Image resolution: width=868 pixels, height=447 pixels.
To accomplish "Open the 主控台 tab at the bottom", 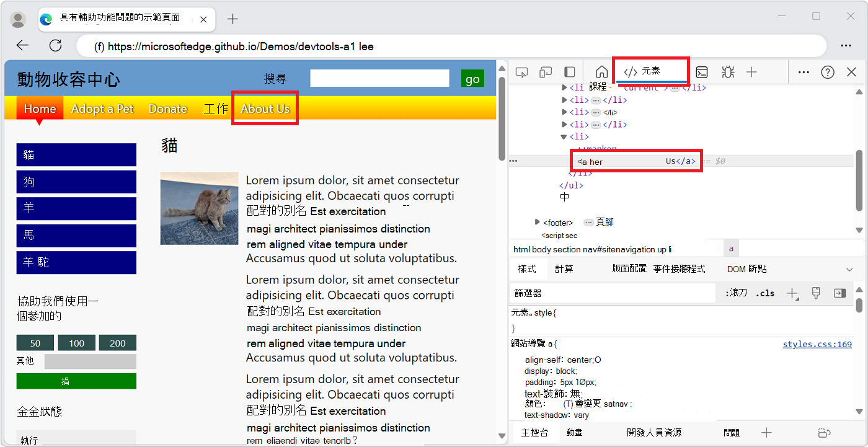I will [x=535, y=432].
